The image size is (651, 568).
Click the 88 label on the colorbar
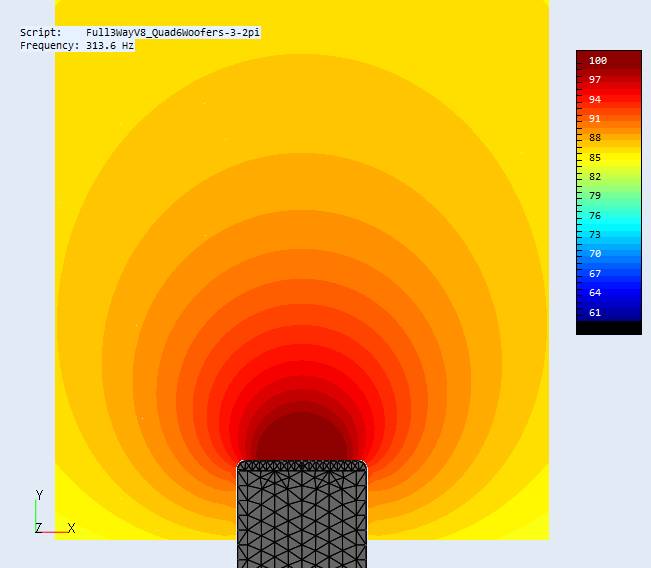coord(595,138)
